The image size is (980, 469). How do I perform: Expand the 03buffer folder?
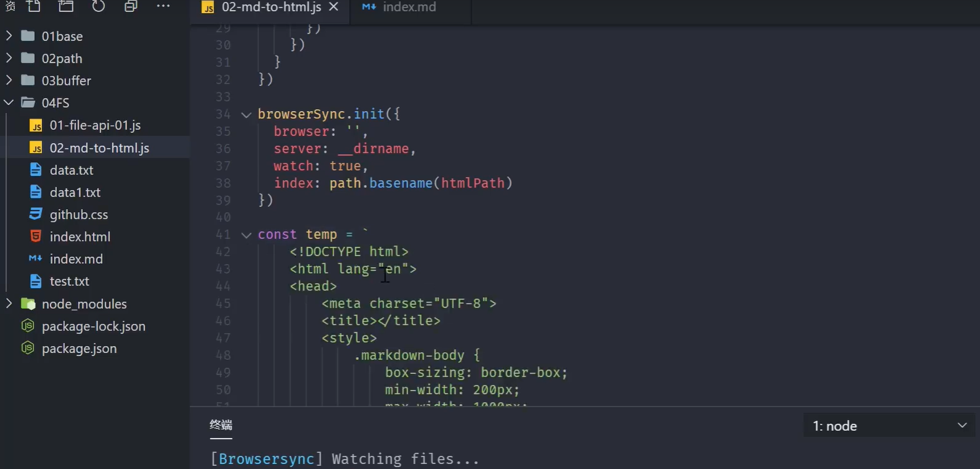pos(66,80)
